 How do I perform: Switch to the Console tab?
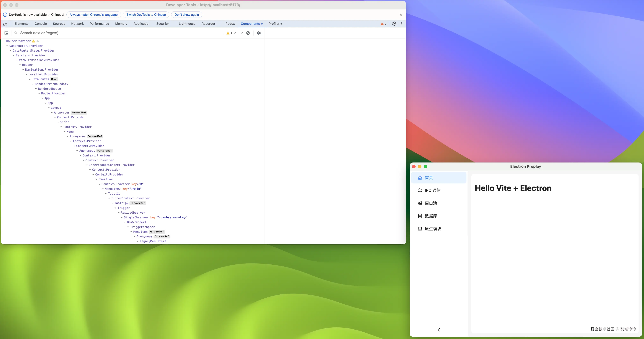coord(41,24)
